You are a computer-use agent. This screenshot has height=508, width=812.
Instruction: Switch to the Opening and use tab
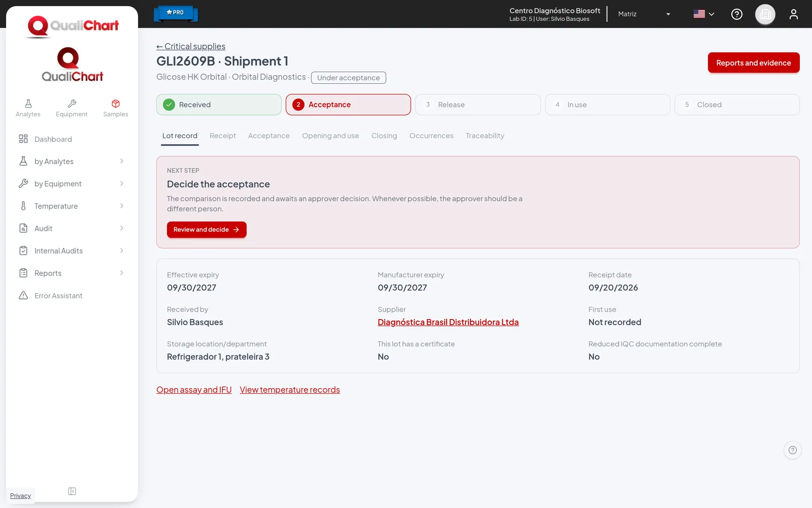(330, 136)
